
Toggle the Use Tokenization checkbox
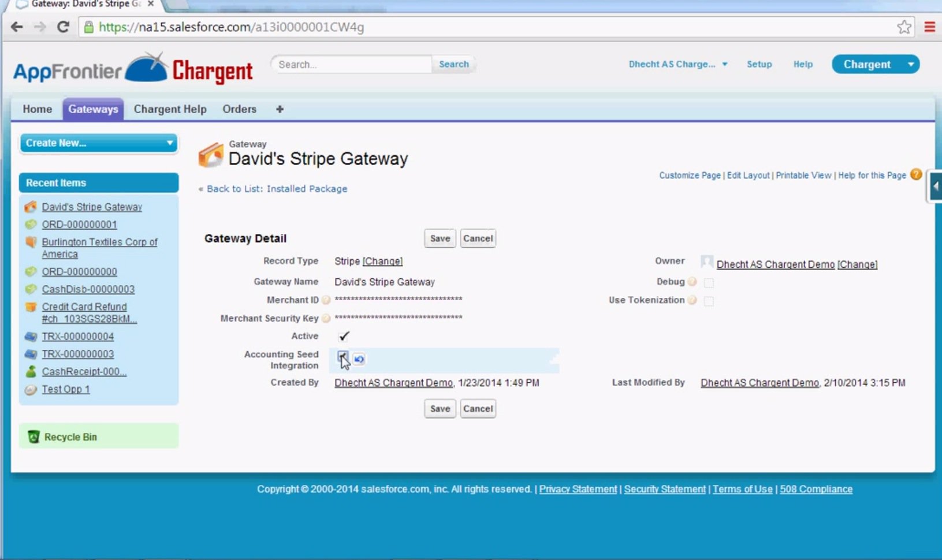tap(709, 301)
